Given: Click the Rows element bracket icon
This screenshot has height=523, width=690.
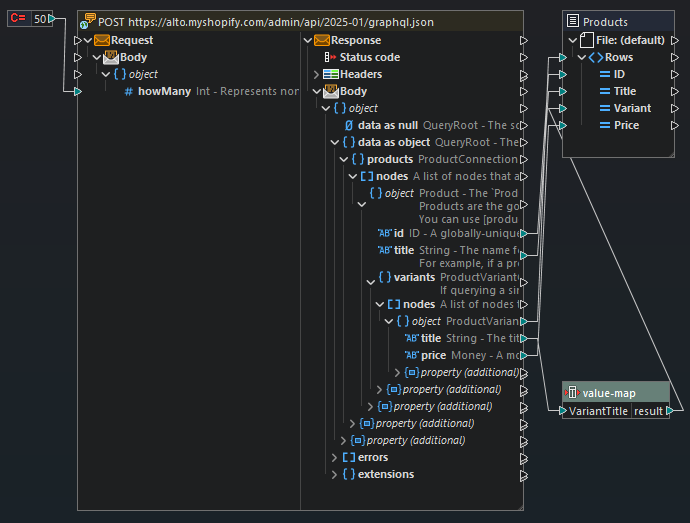Looking at the screenshot, I should click(x=595, y=58).
